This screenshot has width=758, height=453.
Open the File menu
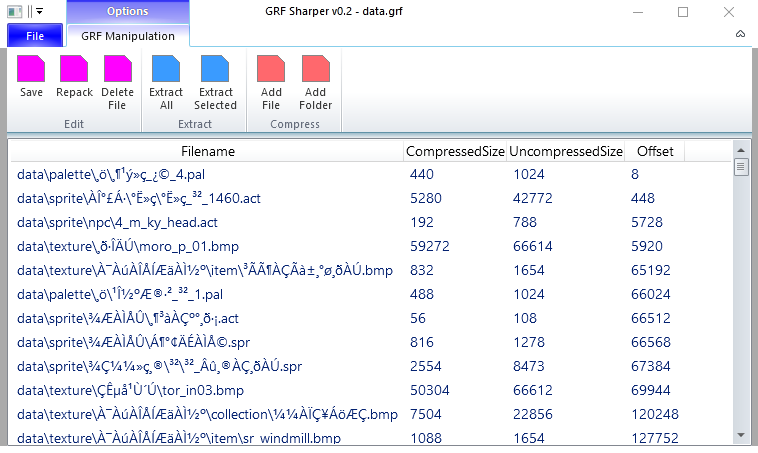(x=35, y=36)
